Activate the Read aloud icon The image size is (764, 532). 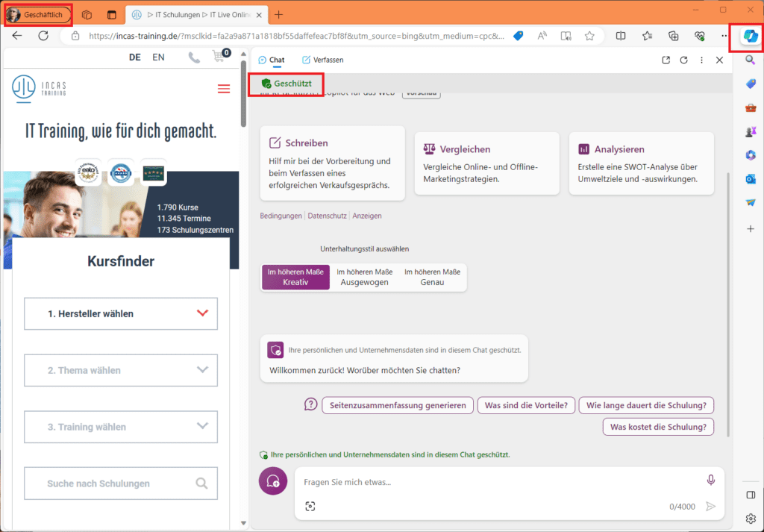click(542, 36)
